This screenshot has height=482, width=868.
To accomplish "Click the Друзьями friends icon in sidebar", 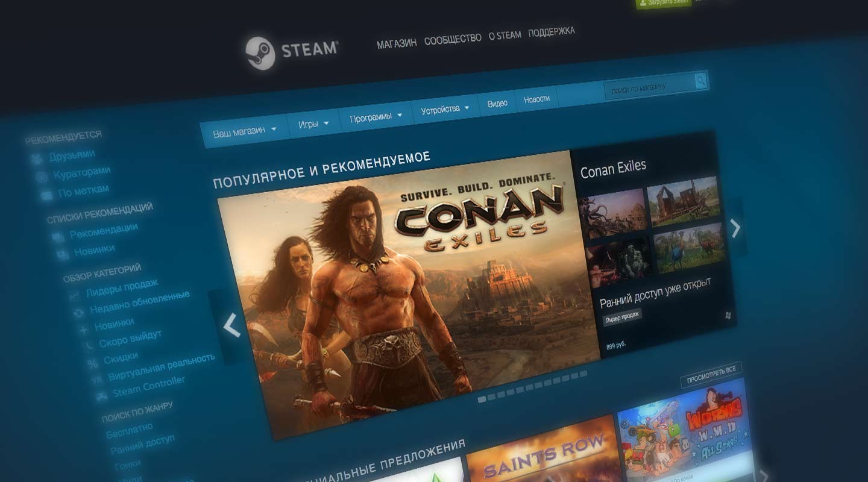I will [37, 160].
